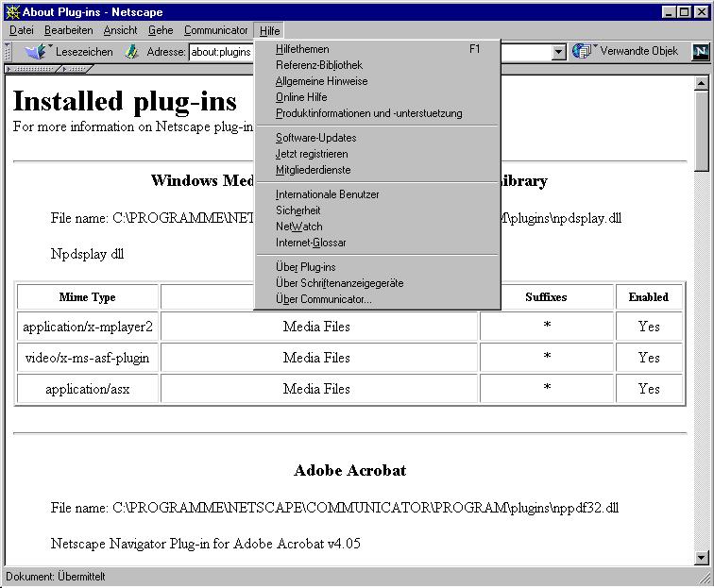Click the window resize grip in status bar

tap(705, 579)
